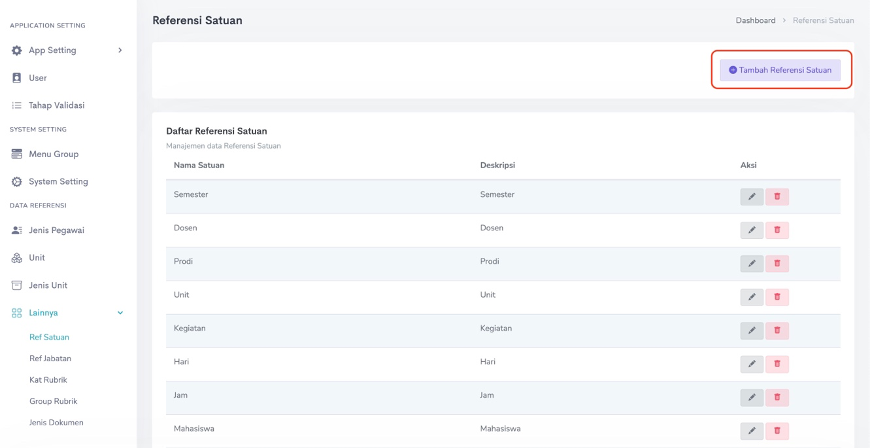Delete the Dosen row using trash icon
This screenshot has height=448, width=870.
coord(777,230)
